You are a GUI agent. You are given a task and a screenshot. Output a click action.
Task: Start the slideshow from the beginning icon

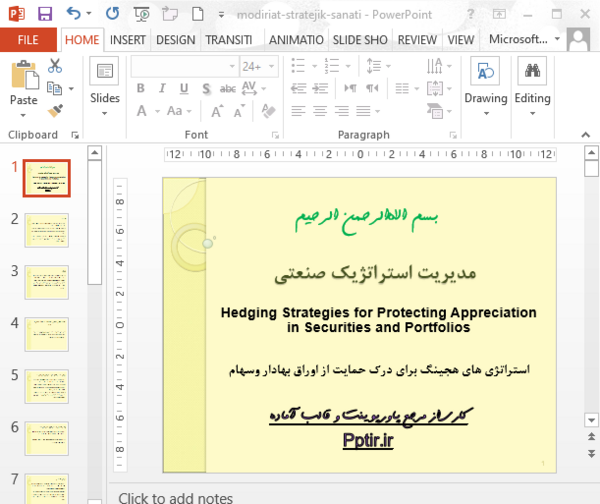pyautogui.click(x=142, y=15)
